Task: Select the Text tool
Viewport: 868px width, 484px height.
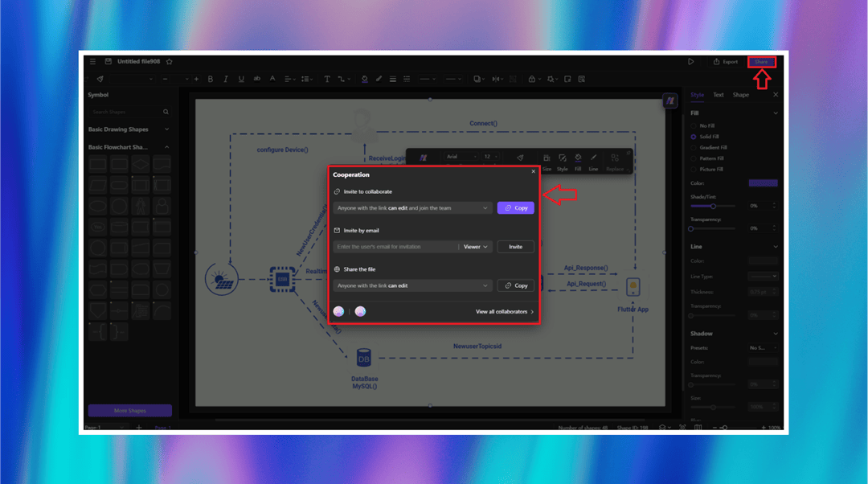Action: coord(327,79)
